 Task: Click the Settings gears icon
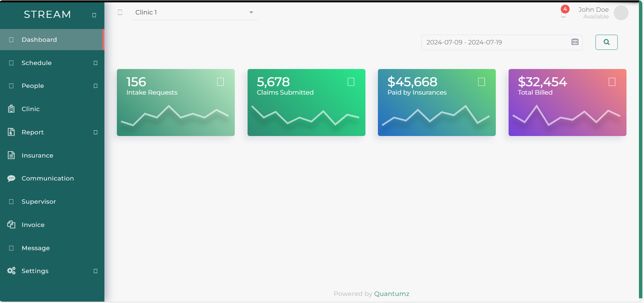[11, 271]
